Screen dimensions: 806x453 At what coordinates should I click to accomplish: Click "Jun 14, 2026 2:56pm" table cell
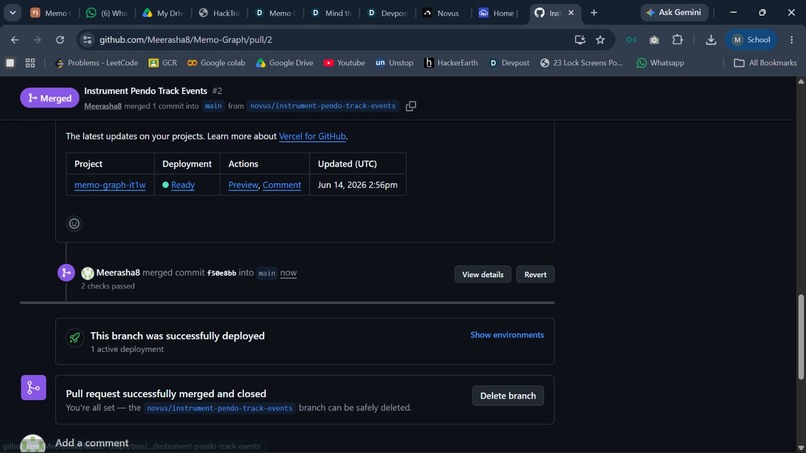coord(357,185)
